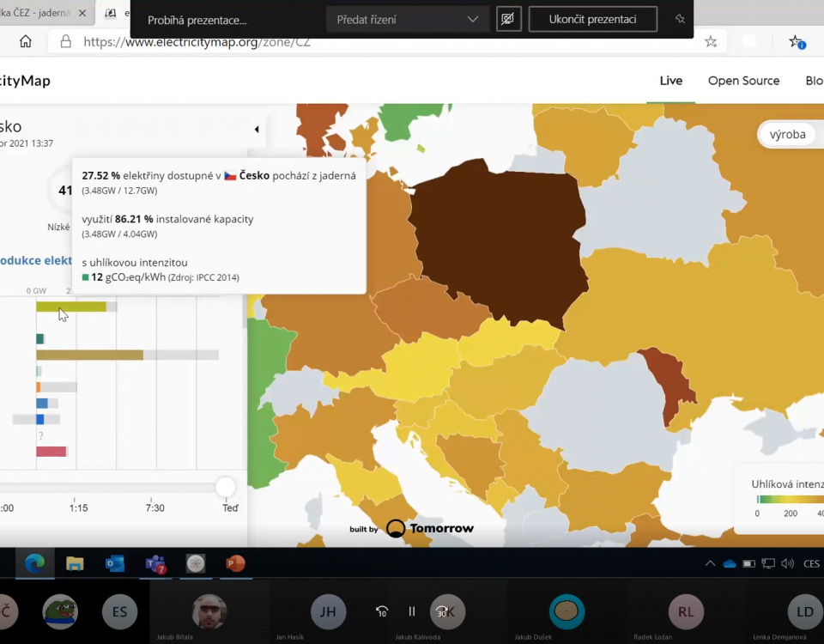Open PowerPoint from taskbar
The height and width of the screenshot is (644, 824).
(x=235, y=563)
